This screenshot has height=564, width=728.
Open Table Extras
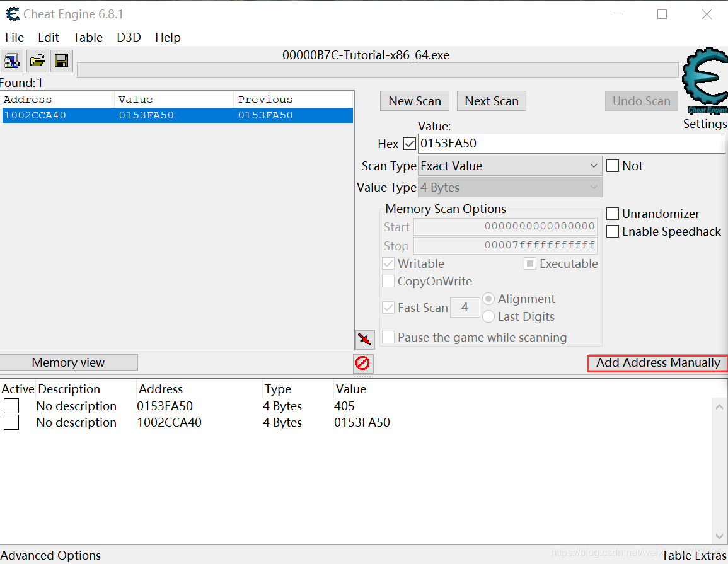pos(693,555)
